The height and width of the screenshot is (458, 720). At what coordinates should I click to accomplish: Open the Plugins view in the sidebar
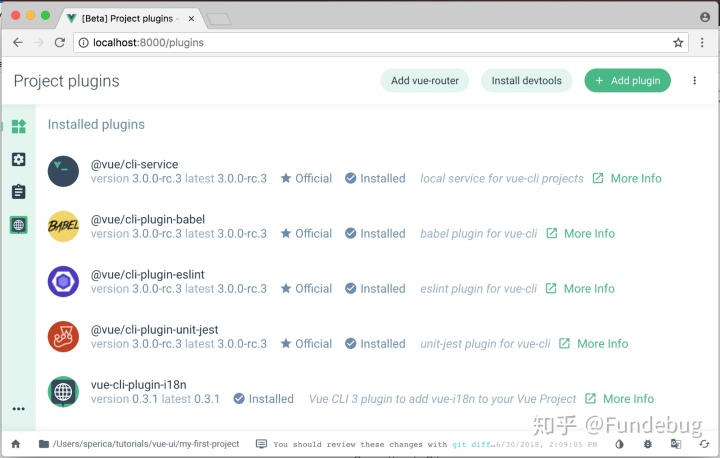point(18,126)
